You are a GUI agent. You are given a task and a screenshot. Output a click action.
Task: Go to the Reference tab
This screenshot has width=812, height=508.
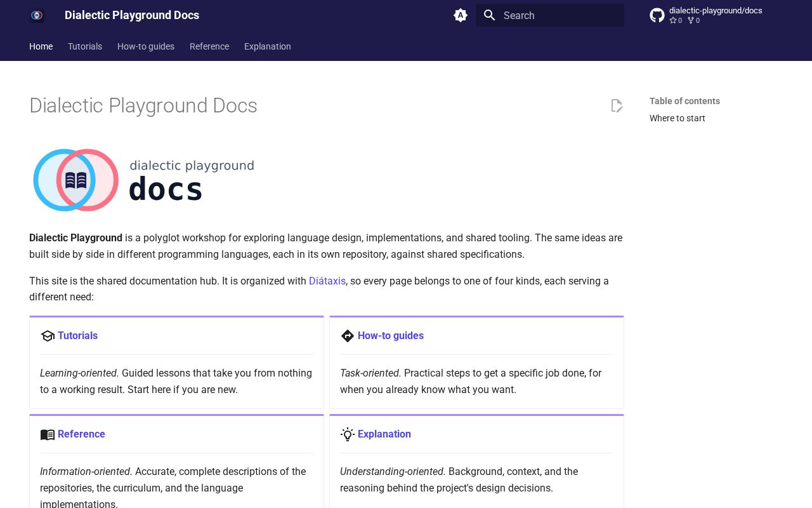point(209,46)
